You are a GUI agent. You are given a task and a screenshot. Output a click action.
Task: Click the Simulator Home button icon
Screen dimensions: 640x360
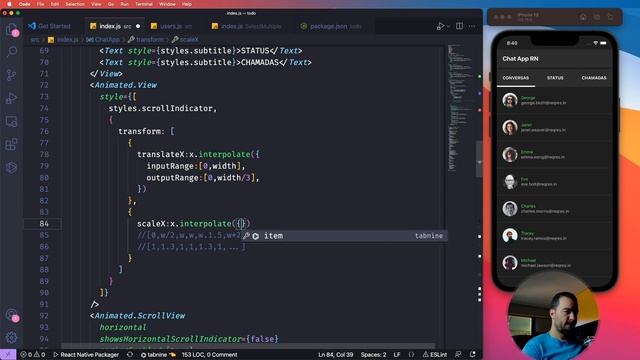pos(583,17)
